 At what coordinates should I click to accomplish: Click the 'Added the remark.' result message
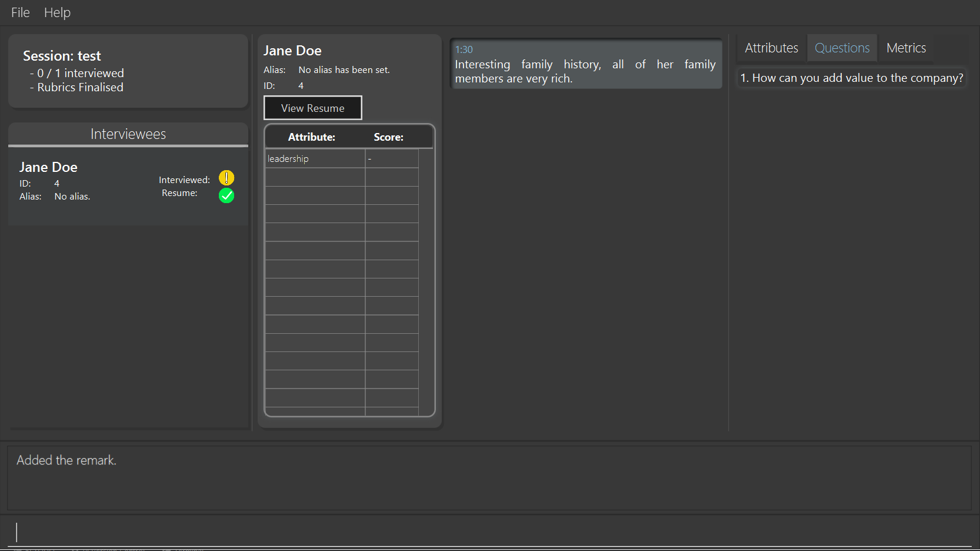(66, 460)
